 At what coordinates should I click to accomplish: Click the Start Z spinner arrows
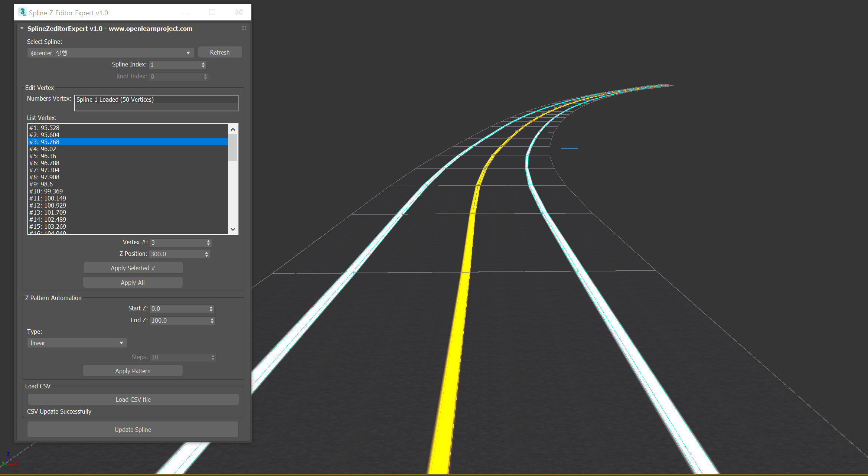coord(211,309)
